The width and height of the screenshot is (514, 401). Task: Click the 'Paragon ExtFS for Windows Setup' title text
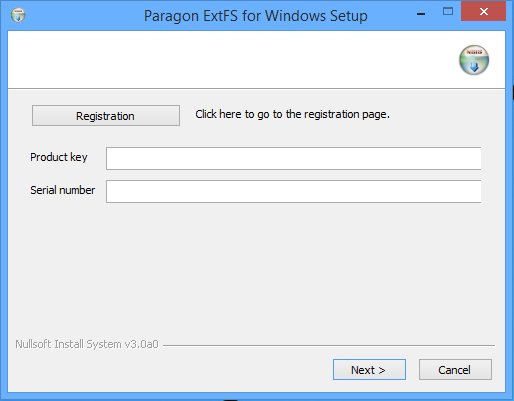[256, 16]
